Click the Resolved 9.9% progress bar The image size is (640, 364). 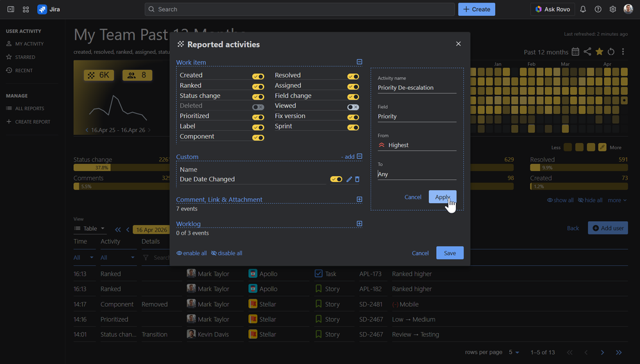(x=579, y=168)
